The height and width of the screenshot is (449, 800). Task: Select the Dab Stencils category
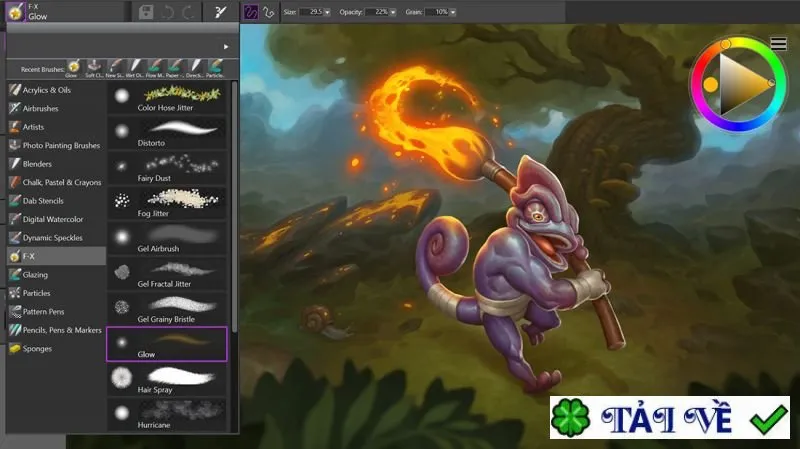pyautogui.click(x=56, y=201)
